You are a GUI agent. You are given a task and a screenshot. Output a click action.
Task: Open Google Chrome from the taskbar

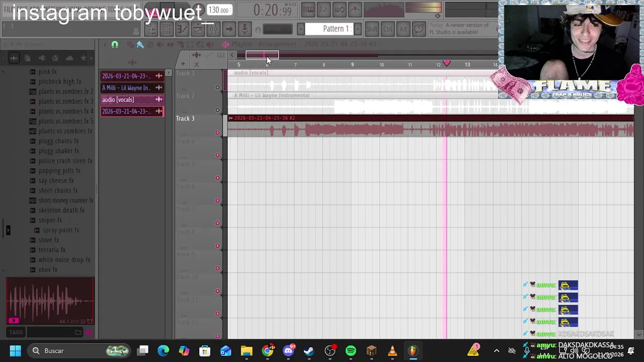coord(268,350)
